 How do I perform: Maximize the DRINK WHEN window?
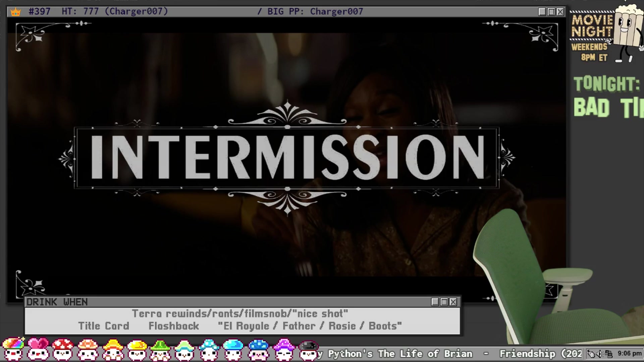444,302
